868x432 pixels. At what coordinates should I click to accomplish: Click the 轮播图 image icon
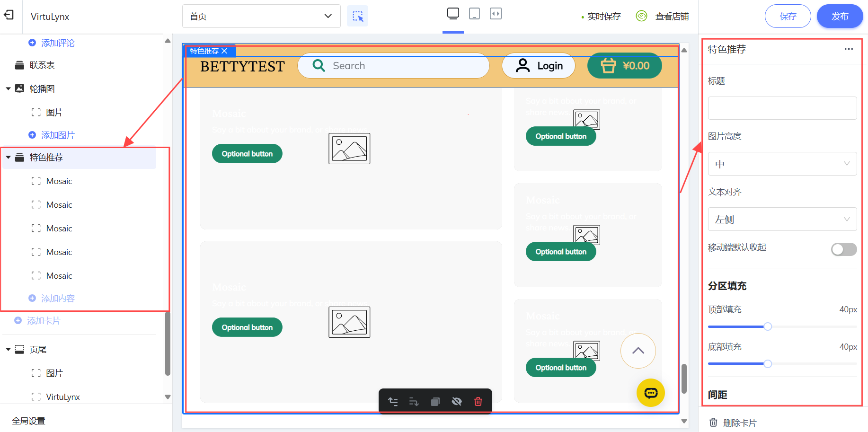(19, 88)
